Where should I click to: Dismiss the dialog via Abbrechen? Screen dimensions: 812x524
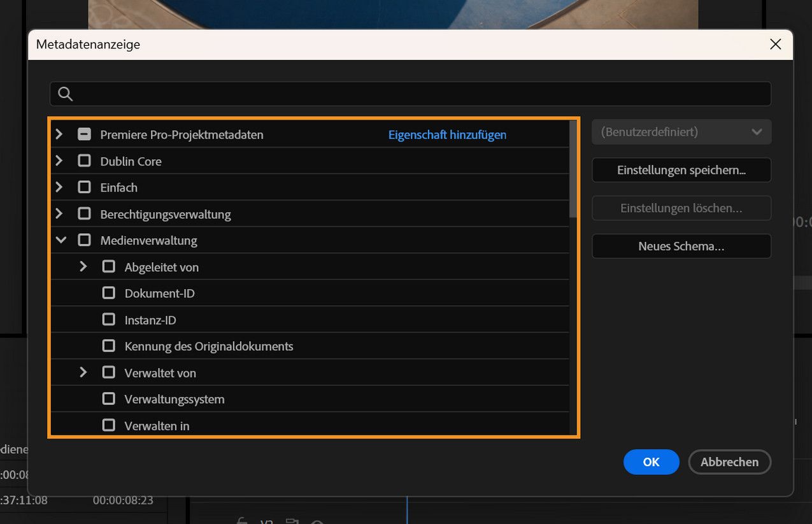[x=729, y=462]
